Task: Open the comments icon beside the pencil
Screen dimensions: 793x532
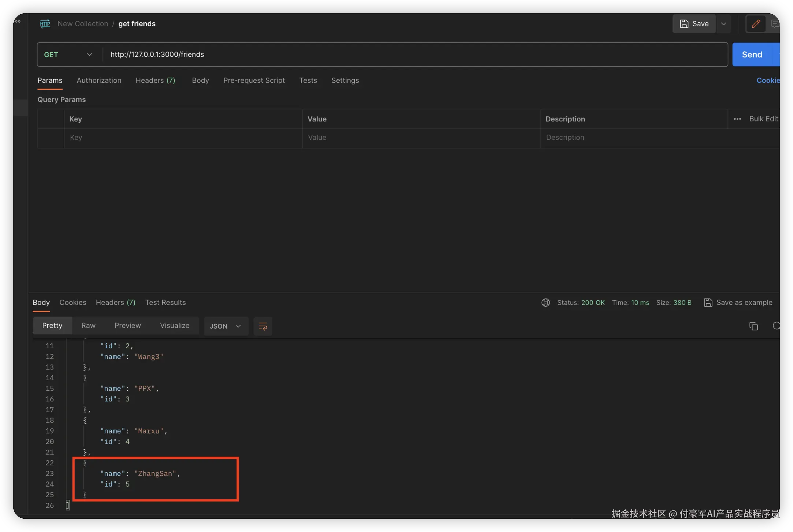Action: coord(775,24)
